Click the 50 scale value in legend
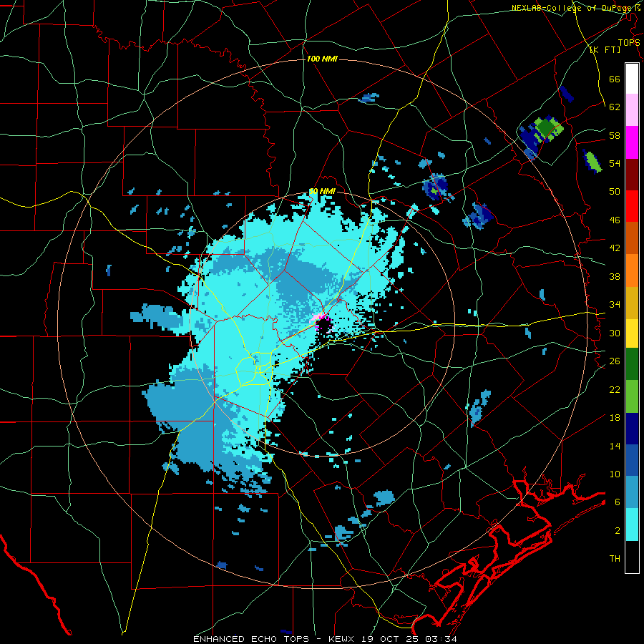The height and width of the screenshot is (644, 644). point(615,192)
